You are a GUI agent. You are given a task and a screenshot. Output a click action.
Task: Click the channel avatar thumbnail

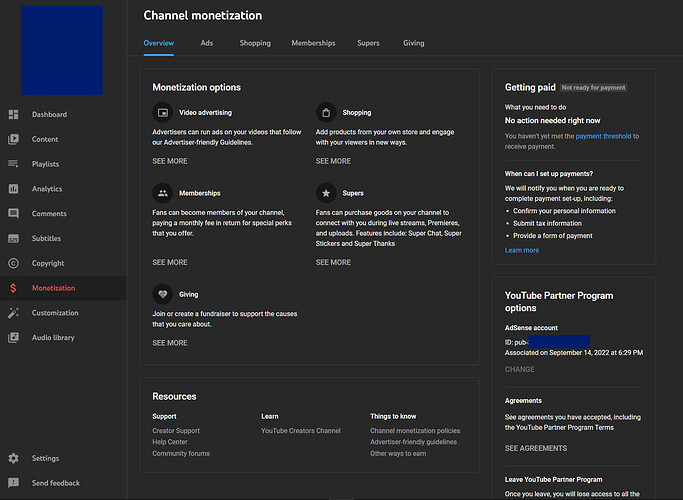point(62,50)
